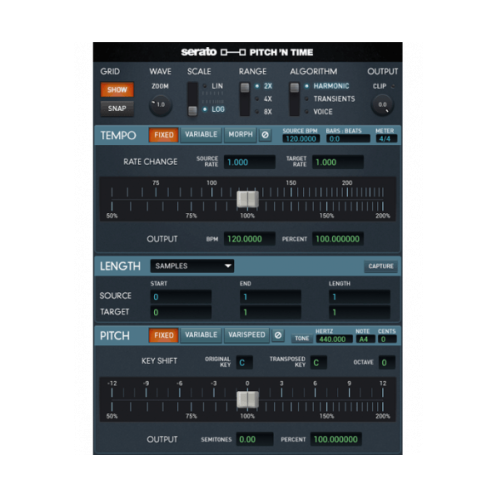This screenshot has width=497, height=497.
Task: Click the SCALE lin/log switch handle
Action: point(192,111)
